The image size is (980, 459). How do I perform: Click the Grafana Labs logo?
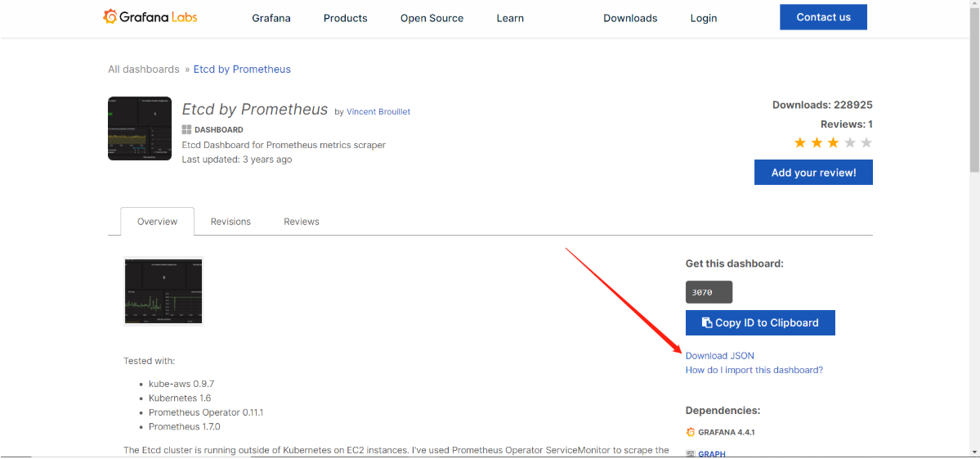[150, 17]
